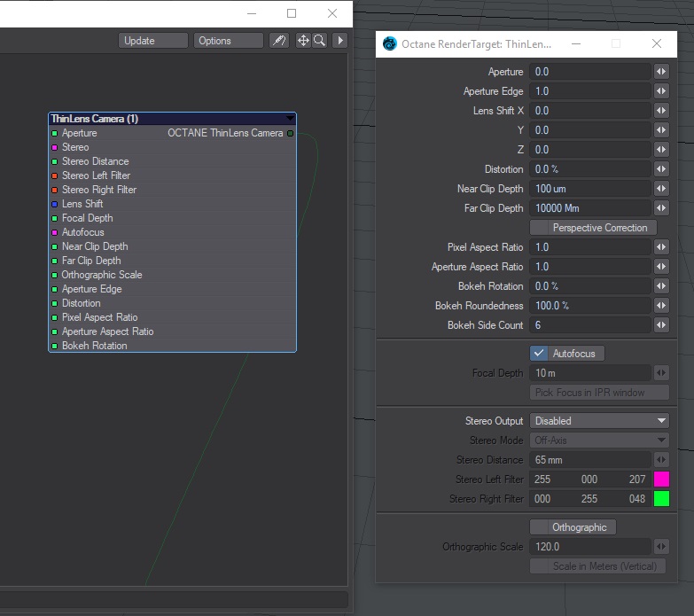This screenshot has height=616, width=694.
Task: Collapse ThinLens Camera node with its corner arrow
Action: tap(290, 118)
